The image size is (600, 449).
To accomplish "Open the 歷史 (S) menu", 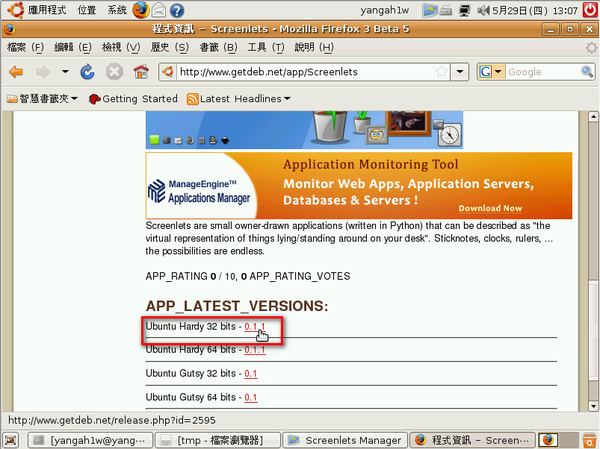I will [170, 47].
